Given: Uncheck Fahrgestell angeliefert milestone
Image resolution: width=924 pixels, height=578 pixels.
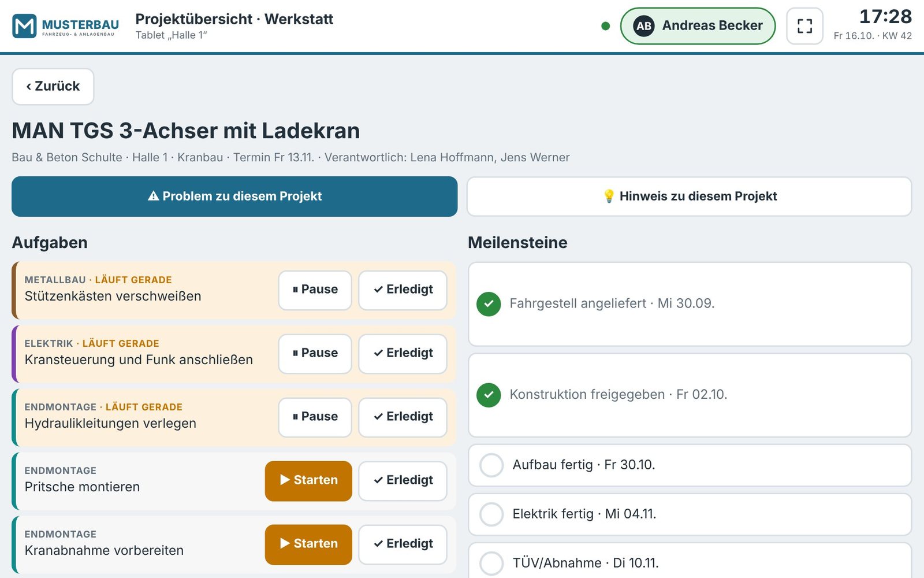Looking at the screenshot, I should pyautogui.click(x=489, y=304).
